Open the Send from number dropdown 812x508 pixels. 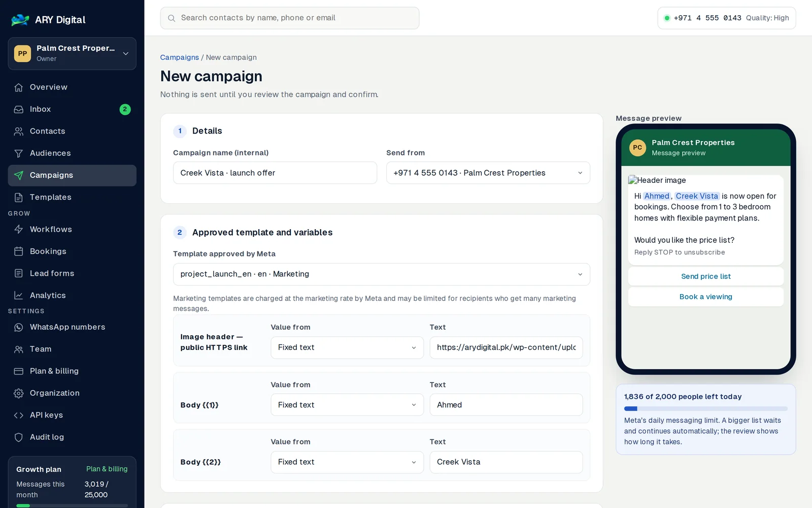coord(488,173)
